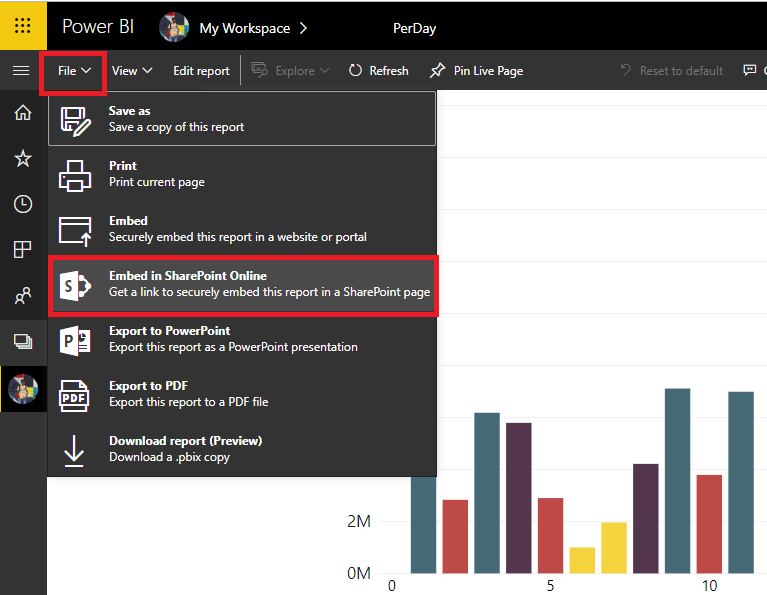The width and height of the screenshot is (767, 595).
Task: Open Workspaces icon in the sidebar
Action: [23, 341]
